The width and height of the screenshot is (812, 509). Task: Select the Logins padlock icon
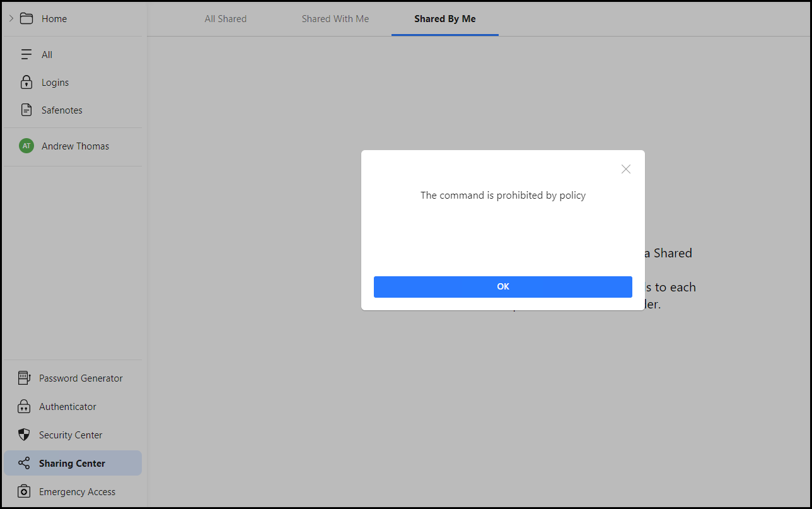(26, 82)
